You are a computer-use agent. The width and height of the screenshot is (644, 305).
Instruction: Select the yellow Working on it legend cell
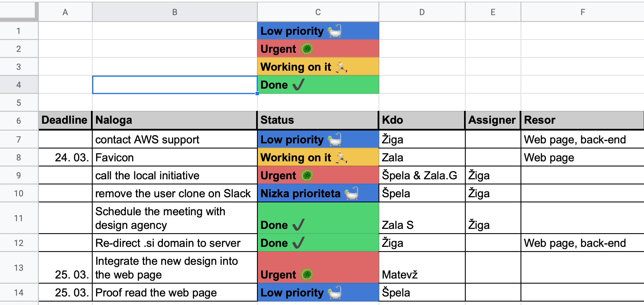(x=318, y=67)
